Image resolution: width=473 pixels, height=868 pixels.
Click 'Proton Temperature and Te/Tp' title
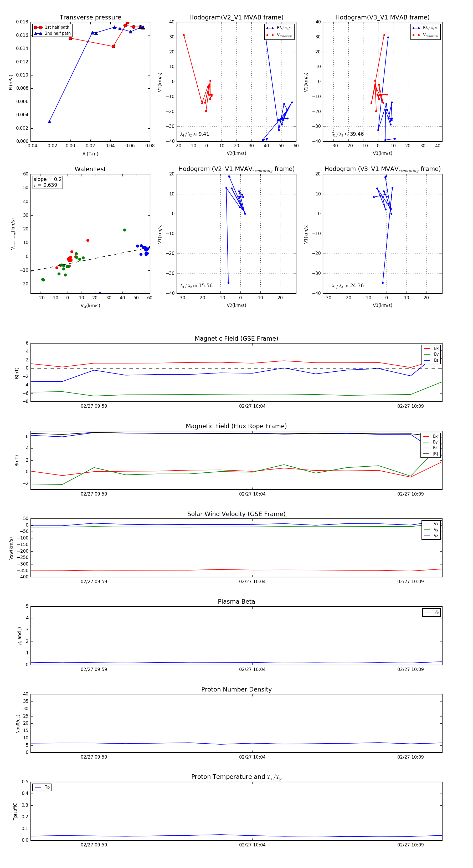[x=236, y=777]
